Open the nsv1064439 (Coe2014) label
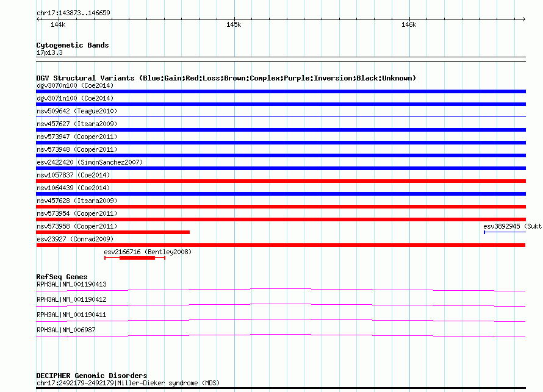The width and height of the screenshot is (543, 392). 73,188
